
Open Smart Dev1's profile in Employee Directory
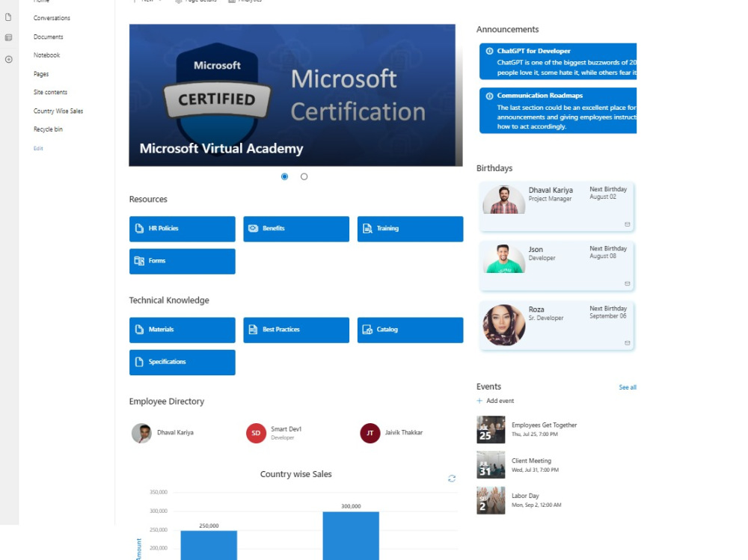pyautogui.click(x=286, y=429)
